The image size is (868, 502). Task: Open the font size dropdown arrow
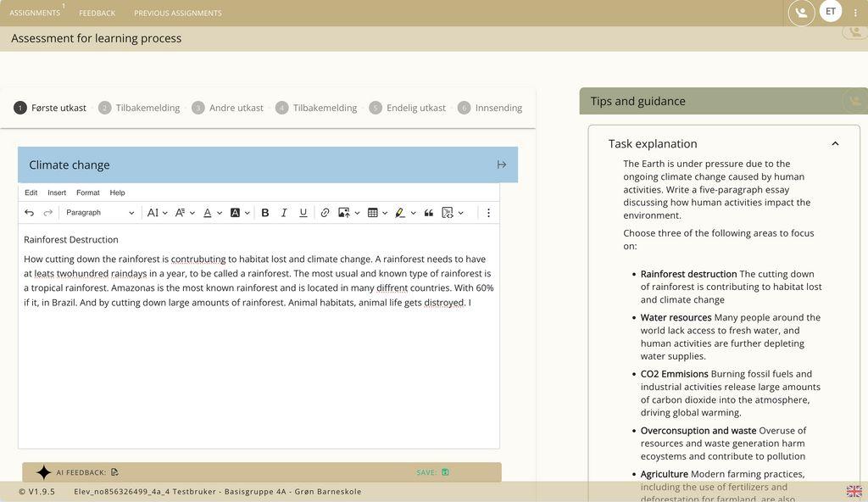[165, 213]
